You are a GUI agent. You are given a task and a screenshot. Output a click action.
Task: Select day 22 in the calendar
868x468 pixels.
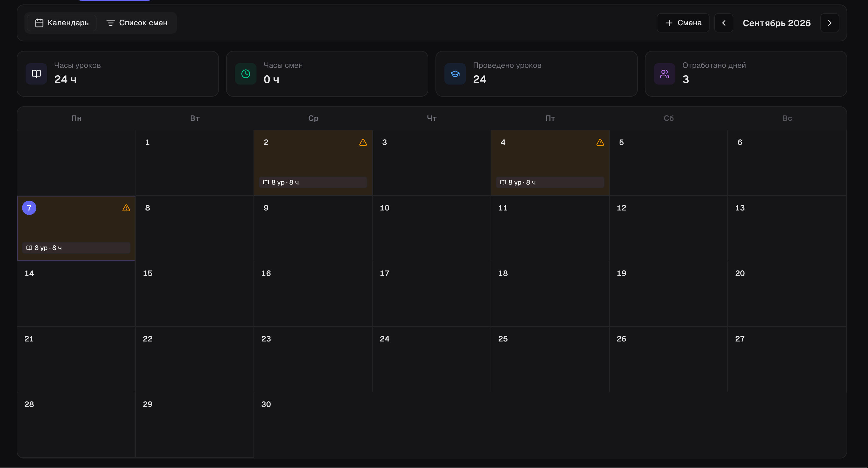tap(195, 359)
